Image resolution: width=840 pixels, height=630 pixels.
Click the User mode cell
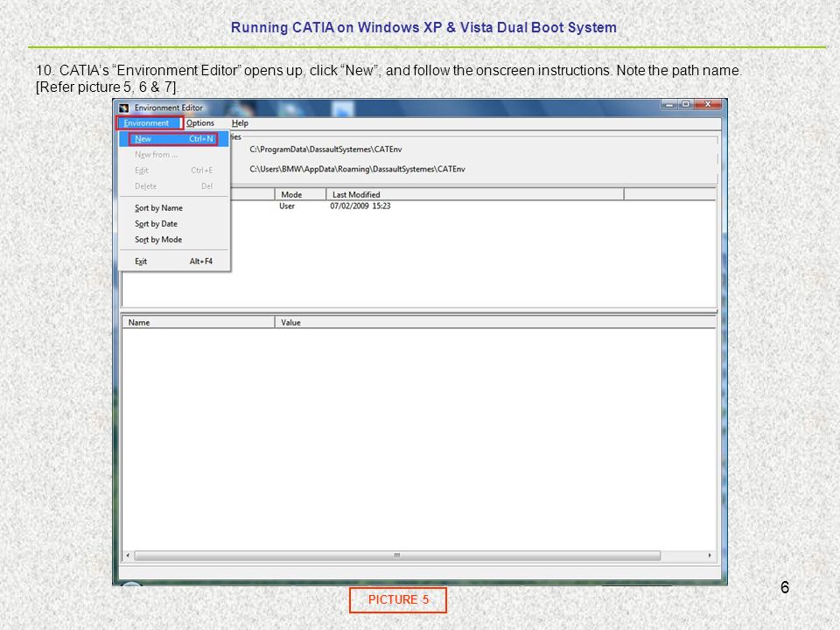(287, 206)
